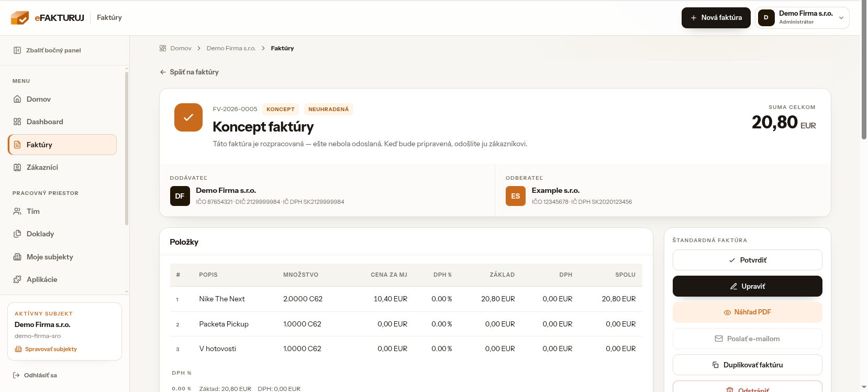The image size is (868, 392).
Task: Go back via Späť na faktúry
Action: (189, 72)
